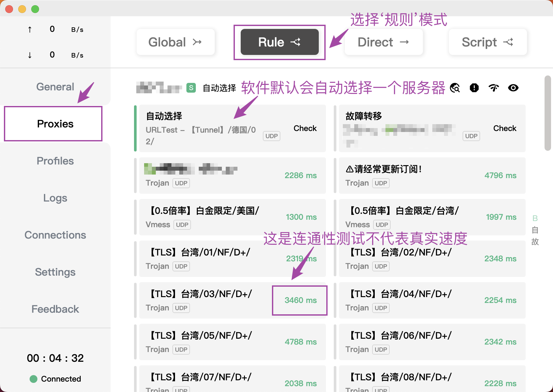The image size is (553, 392).
Task: Click the exclamation alert icon in group header
Action: coord(474,88)
